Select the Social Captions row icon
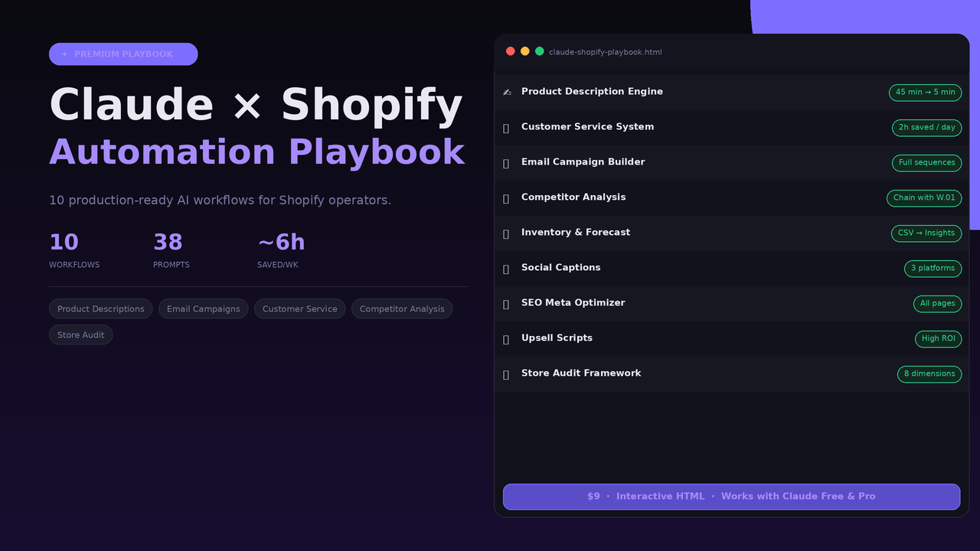Image resolution: width=980 pixels, height=551 pixels. [505, 269]
